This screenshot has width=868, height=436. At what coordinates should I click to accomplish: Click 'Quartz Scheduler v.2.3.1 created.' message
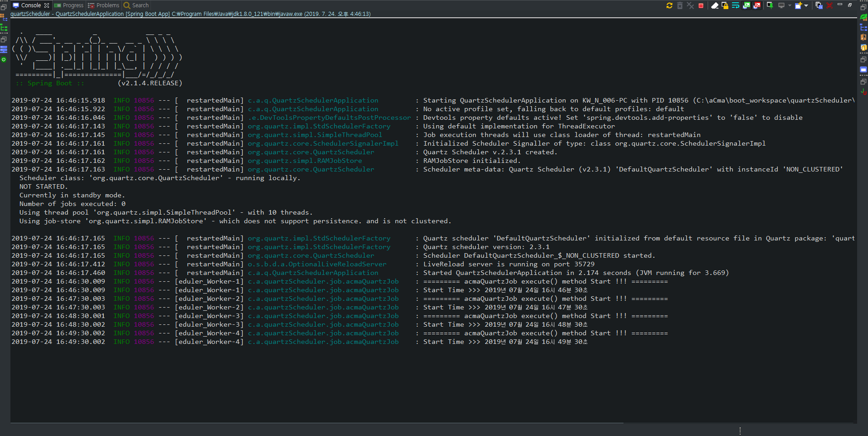490,152
